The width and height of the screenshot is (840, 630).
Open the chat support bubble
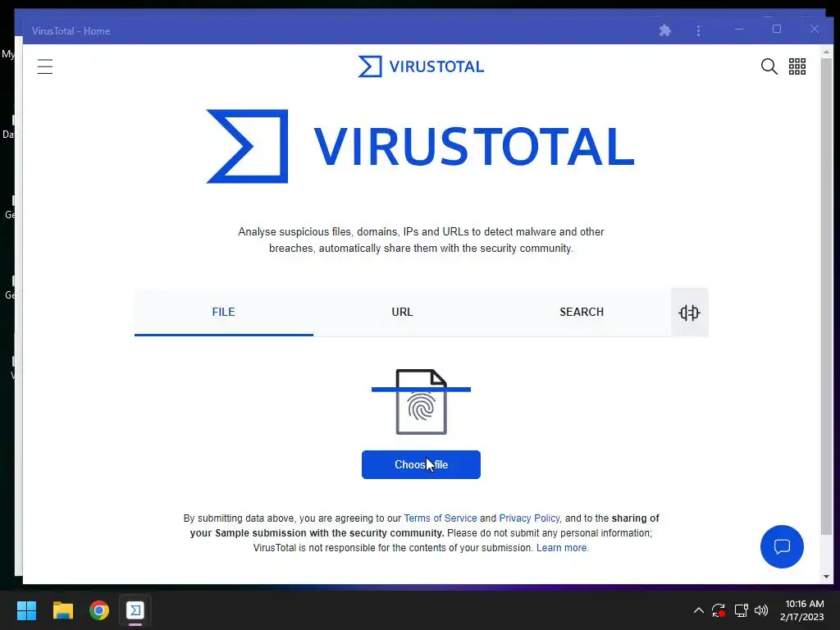(x=782, y=546)
